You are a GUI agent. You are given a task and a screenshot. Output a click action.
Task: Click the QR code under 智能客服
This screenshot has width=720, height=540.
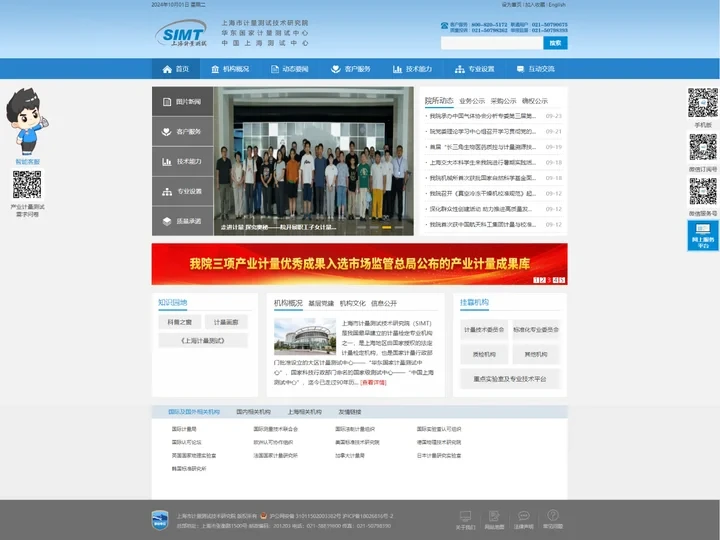(27, 185)
